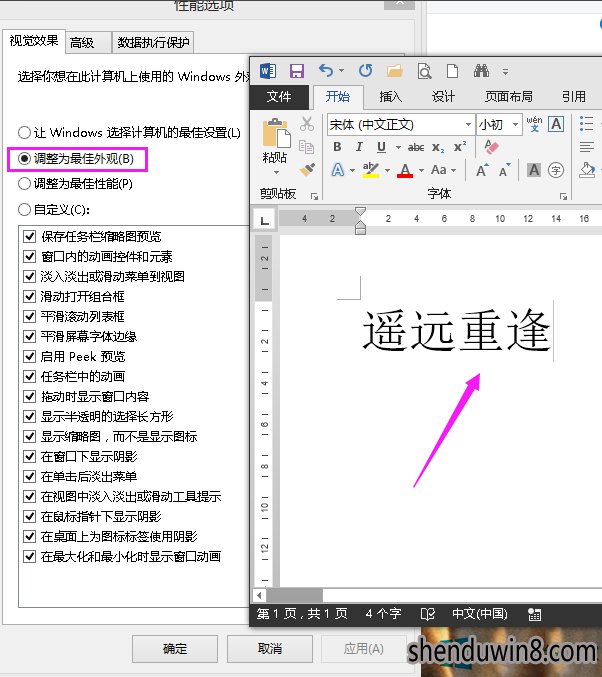The height and width of the screenshot is (677, 602).
Task: Switch to the 数据执行保护 tab
Action: point(153,42)
